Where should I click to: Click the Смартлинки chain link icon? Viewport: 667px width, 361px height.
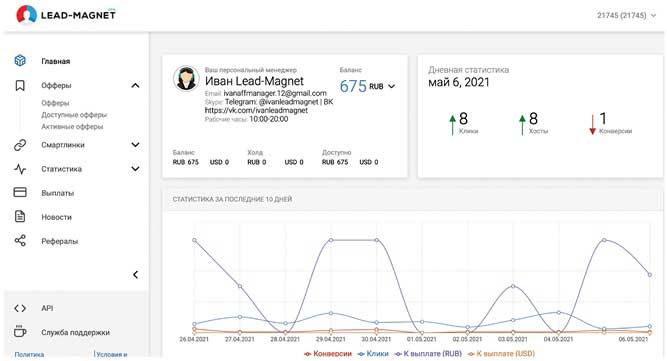point(20,145)
